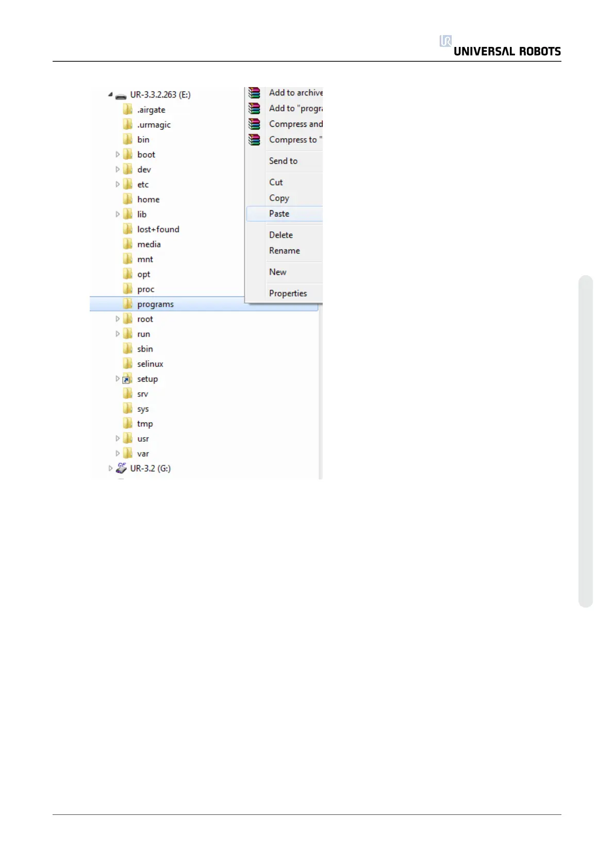Viewport: 614px width, 868px height.
Task: Expand the root folder
Action: (x=118, y=319)
